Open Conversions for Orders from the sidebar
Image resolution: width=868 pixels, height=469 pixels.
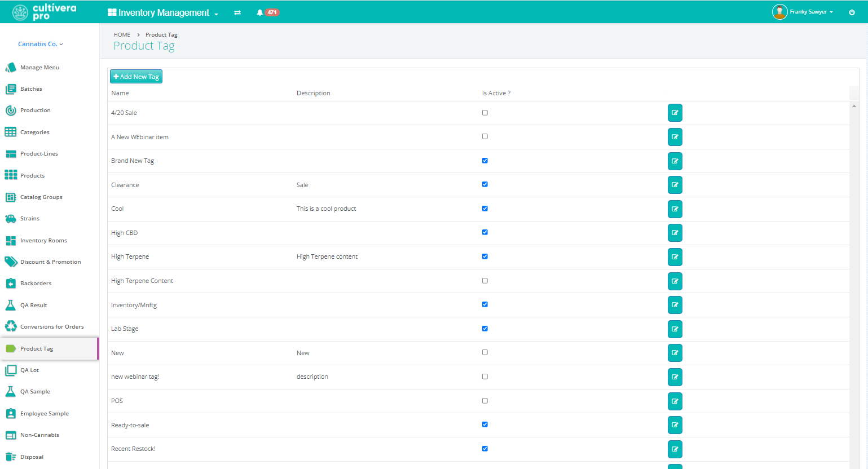click(x=52, y=327)
